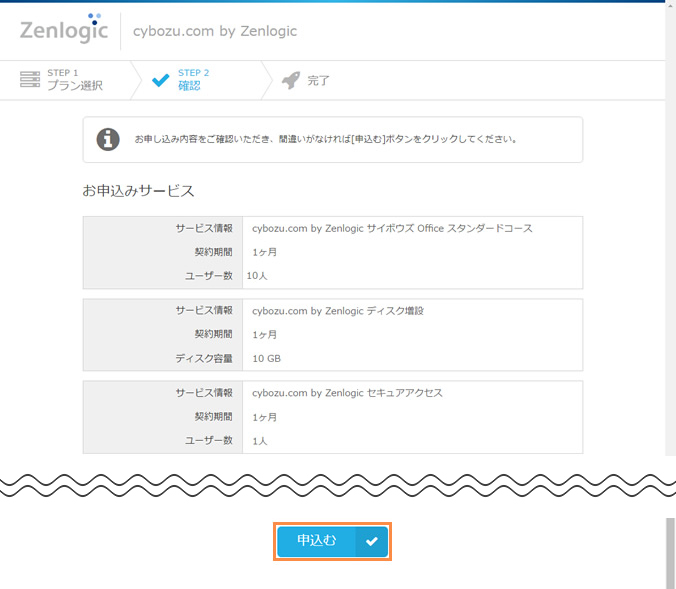The width and height of the screenshot is (676, 589).
Task: Click the Zenlogic logo in the header
Action: (x=64, y=30)
